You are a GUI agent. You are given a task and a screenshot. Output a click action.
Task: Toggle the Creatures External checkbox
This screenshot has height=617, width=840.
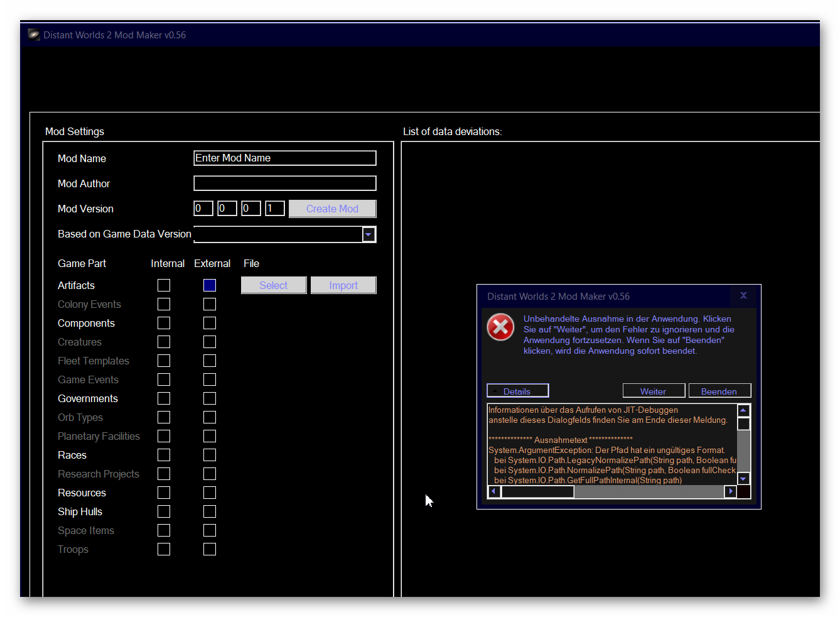(x=210, y=342)
